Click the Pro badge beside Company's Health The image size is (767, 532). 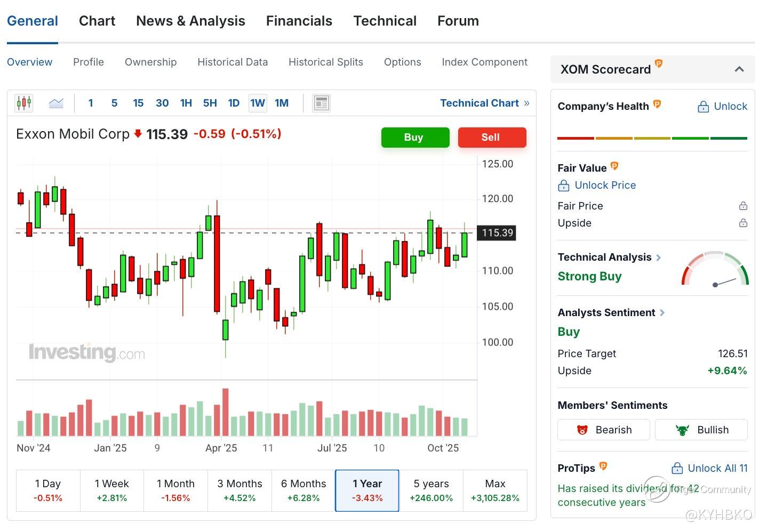pos(657,104)
